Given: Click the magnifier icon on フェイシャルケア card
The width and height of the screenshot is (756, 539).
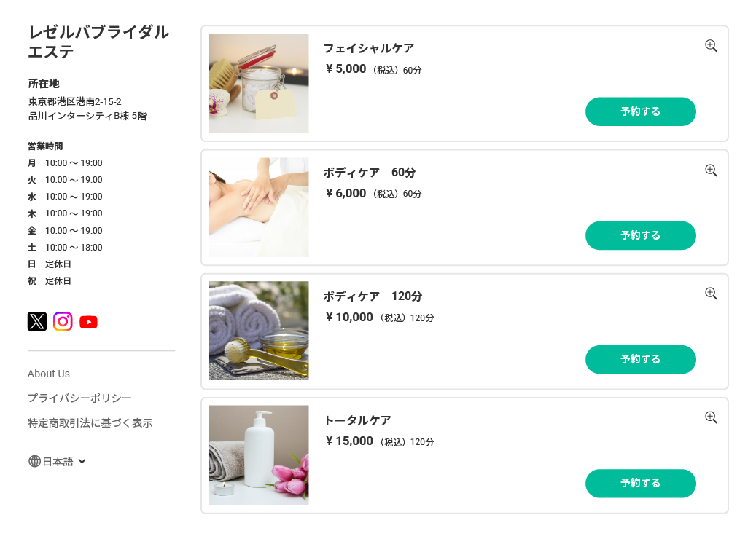Looking at the screenshot, I should [x=711, y=46].
